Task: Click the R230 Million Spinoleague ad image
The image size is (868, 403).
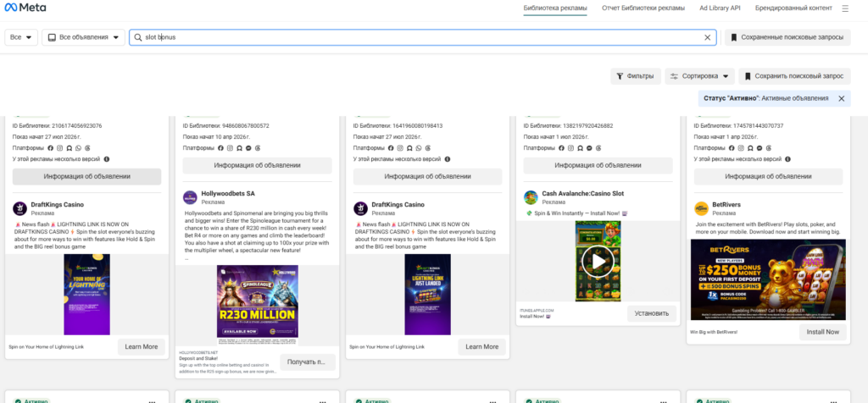Action: pos(258,305)
